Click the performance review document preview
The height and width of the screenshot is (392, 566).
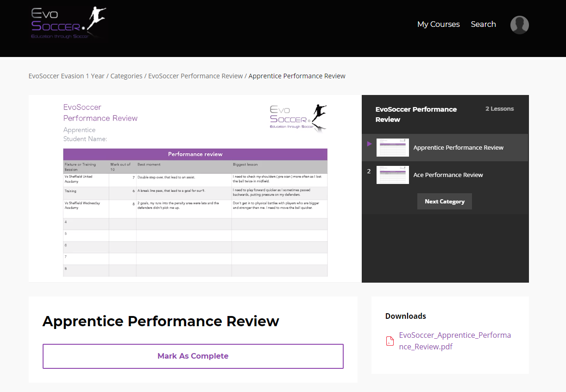[195, 189]
